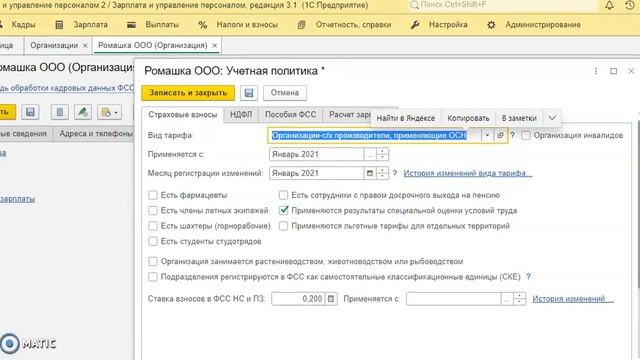Screen dimensions: 640x360
Task: Click the stepper of the empty Применяется с field
Action: [520, 299]
